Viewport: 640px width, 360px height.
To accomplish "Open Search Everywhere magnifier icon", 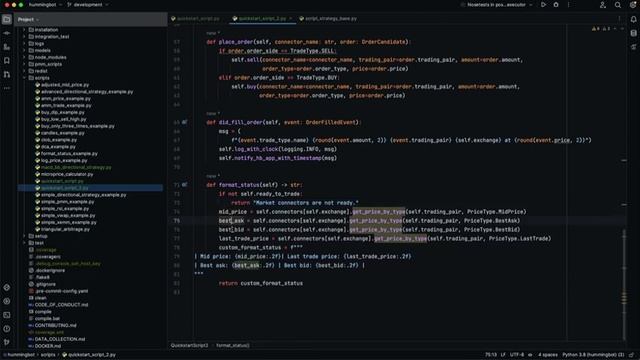I will [x=618, y=5].
